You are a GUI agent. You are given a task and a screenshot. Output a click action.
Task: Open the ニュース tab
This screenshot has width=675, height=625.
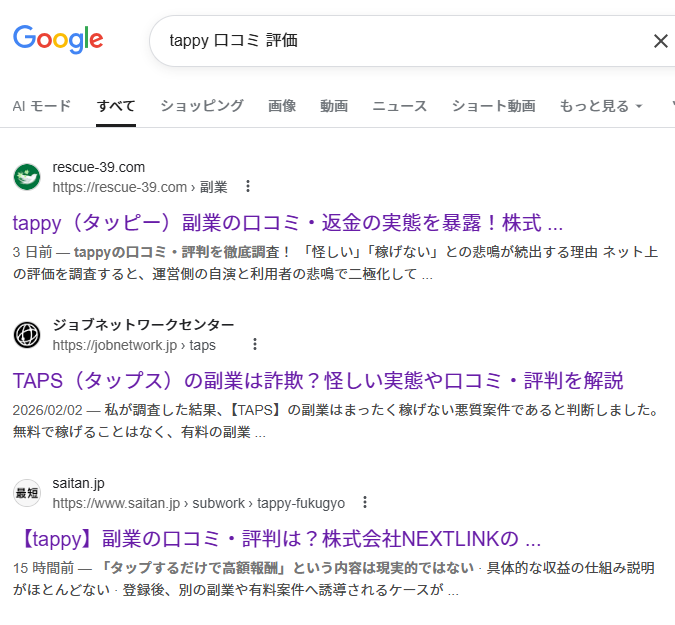pyautogui.click(x=399, y=106)
